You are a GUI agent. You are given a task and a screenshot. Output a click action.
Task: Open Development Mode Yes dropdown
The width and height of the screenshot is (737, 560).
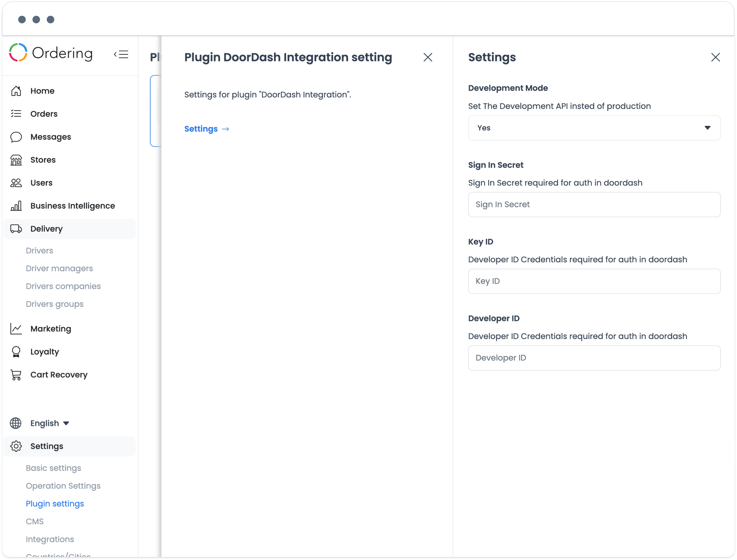594,128
